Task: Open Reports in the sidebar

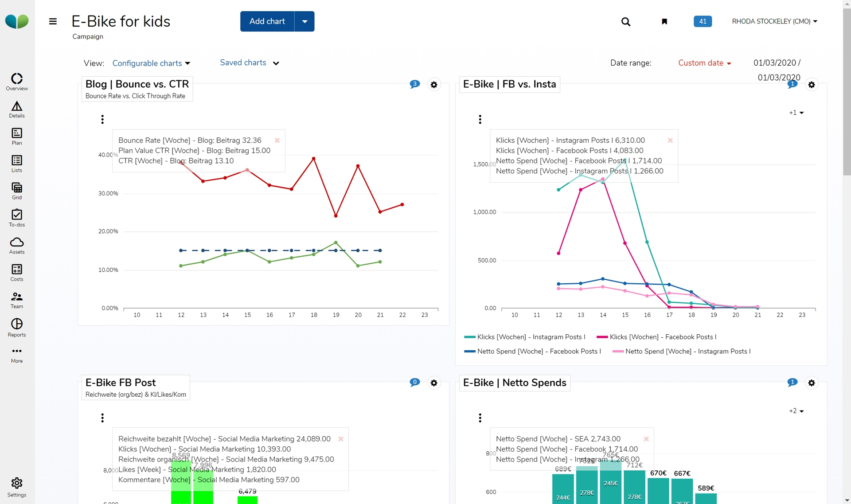Action: coord(17,328)
